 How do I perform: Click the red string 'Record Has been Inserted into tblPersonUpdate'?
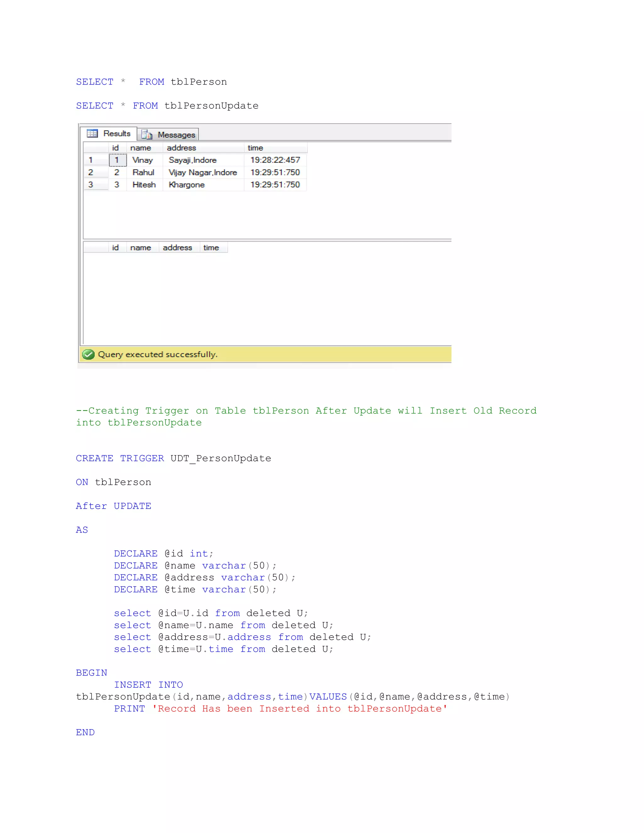(299, 709)
